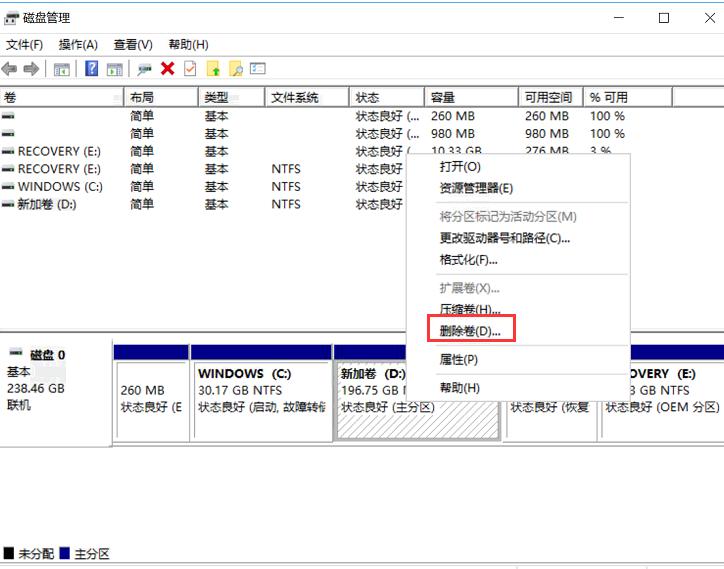Sort by the 类型 column header
Viewport: 724px width, 569px height.
pos(232,97)
